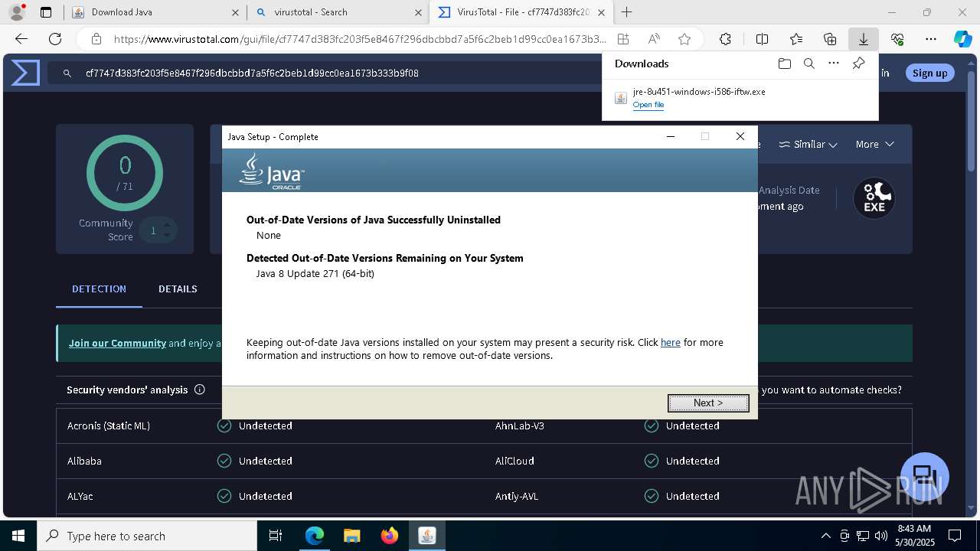Add this page to favorites with the star
Image resolution: width=980 pixels, height=551 pixels.
tap(684, 39)
